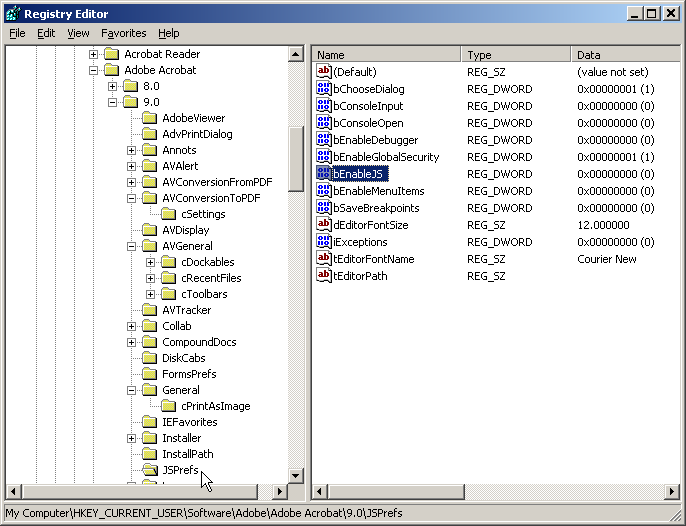Image resolution: width=686 pixels, height=526 pixels.
Task: Open the View menu
Action: pyautogui.click(x=78, y=33)
